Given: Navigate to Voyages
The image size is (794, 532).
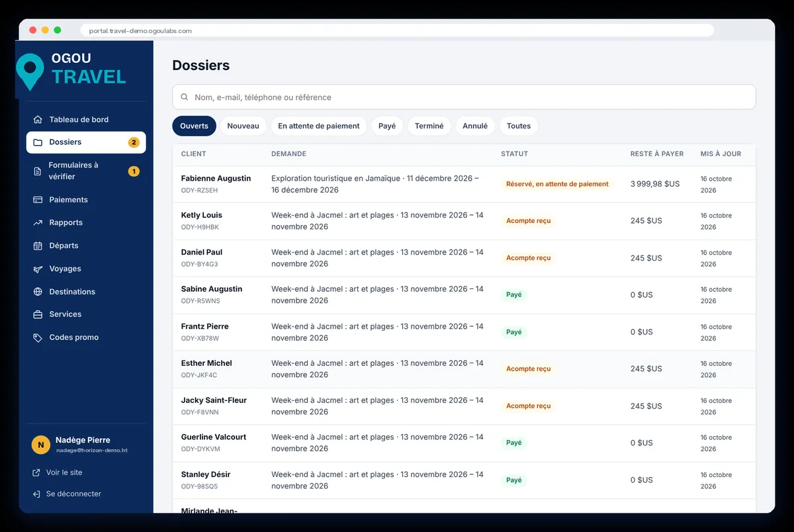Looking at the screenshot, I should coord(86,269).
